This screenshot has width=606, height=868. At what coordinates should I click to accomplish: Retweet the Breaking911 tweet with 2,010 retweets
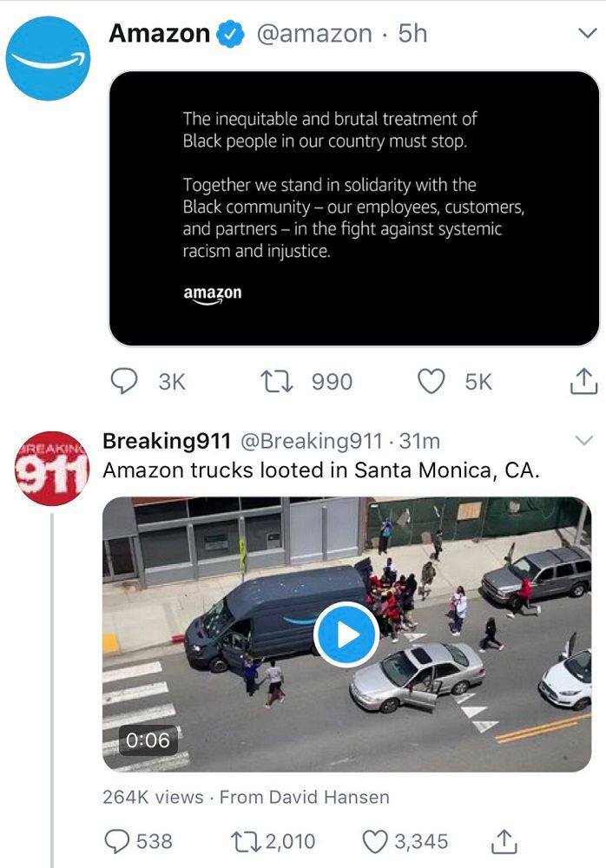247,841
